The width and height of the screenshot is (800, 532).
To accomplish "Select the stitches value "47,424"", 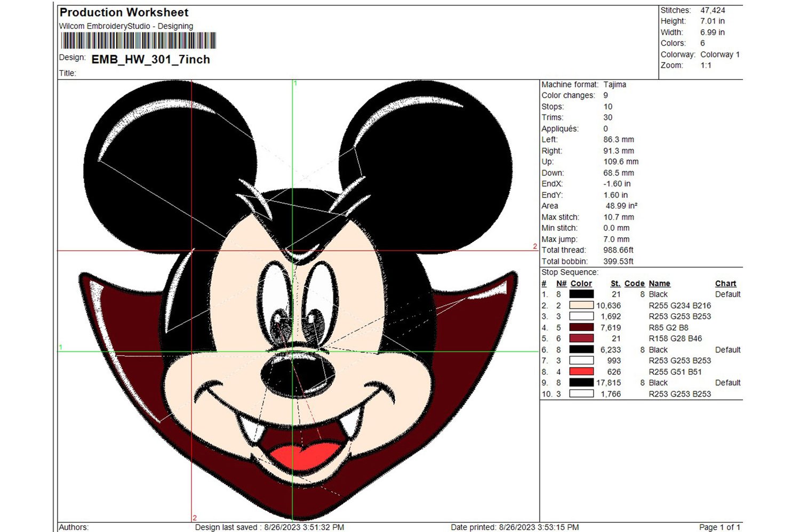I will click(713, 10).
